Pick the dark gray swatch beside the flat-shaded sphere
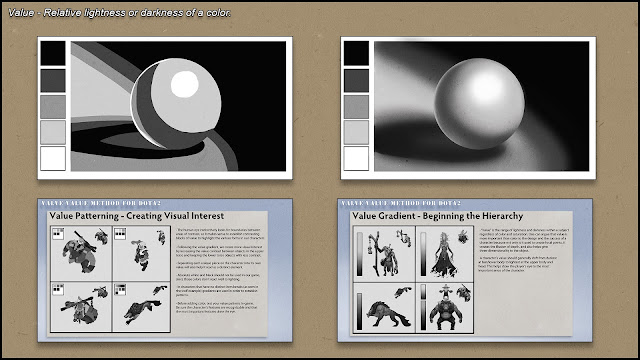 pos(53,80)
